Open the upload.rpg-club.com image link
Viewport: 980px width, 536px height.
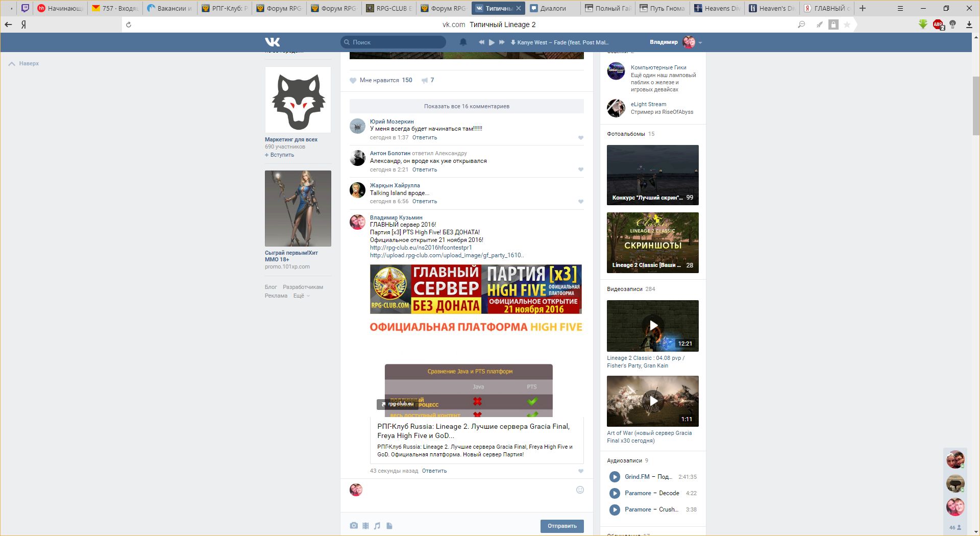pyautogui.click(x=447, y=255)
